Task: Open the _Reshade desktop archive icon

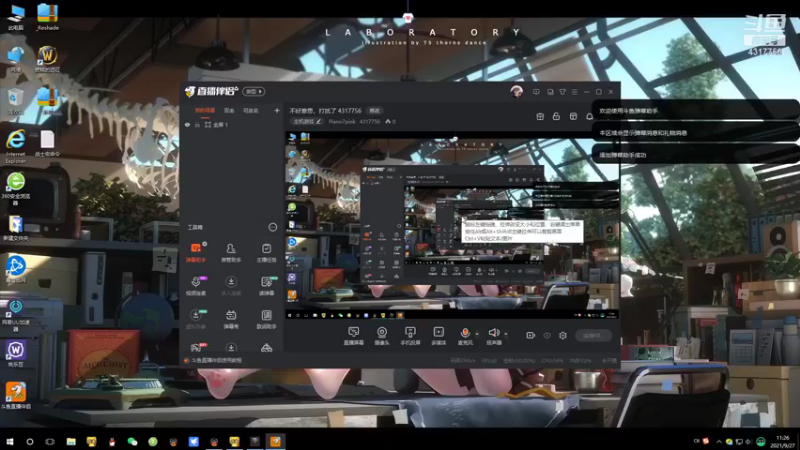Action: (47, 17)
